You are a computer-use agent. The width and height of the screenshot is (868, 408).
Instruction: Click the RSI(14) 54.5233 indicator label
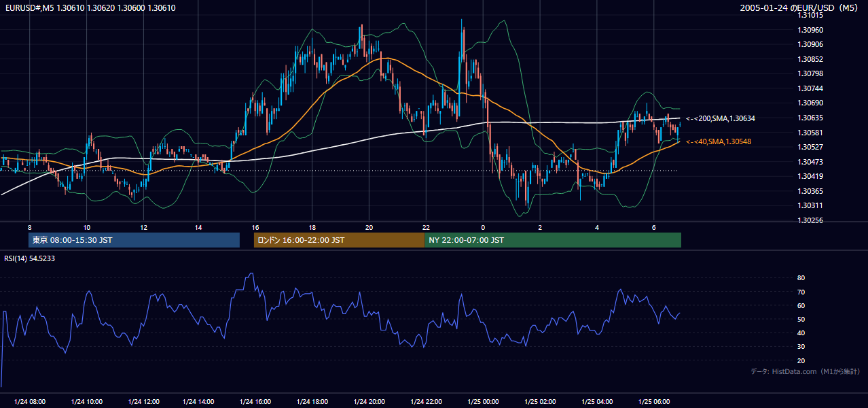(30, 258)
